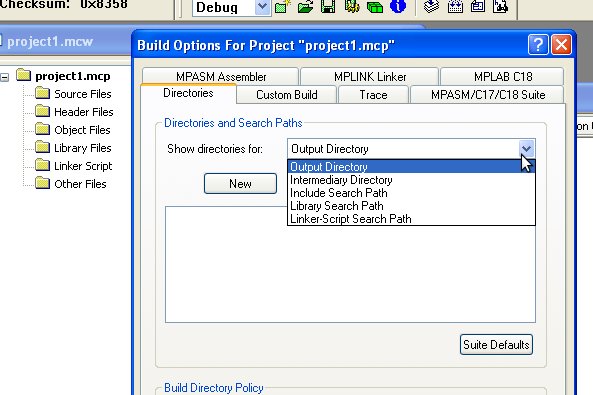Choose Linker-Script Search Path from the list
The width and height of the screenshot is (593, 395).
point(411,219)
